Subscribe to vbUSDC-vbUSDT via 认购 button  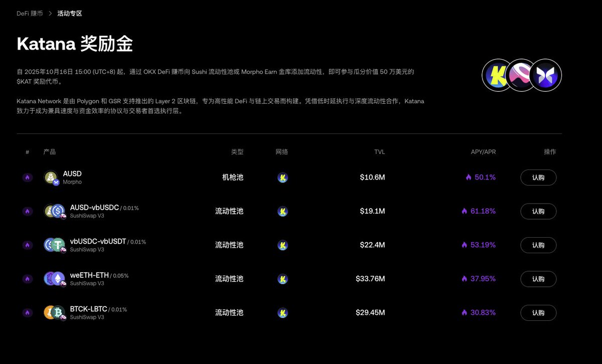[538, 245]
